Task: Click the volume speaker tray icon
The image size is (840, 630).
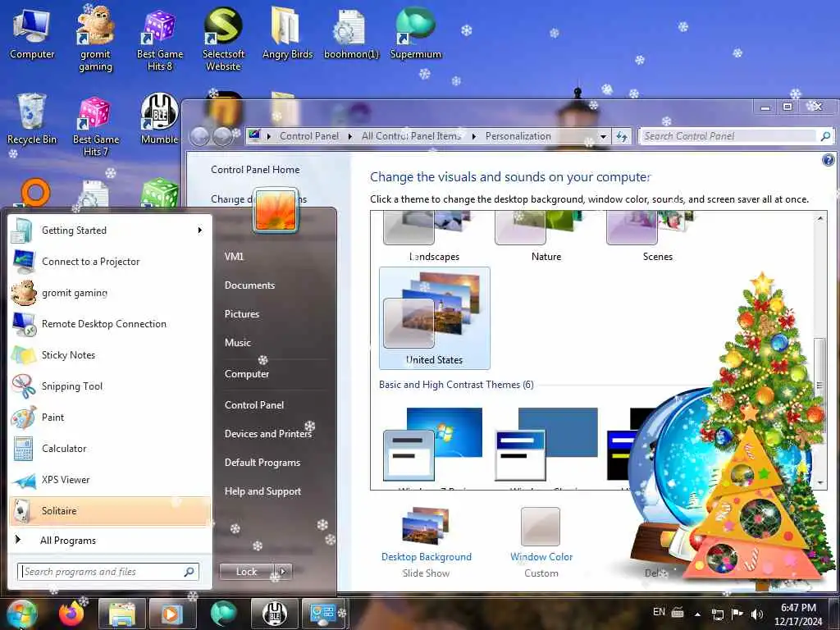Action: 756,614
